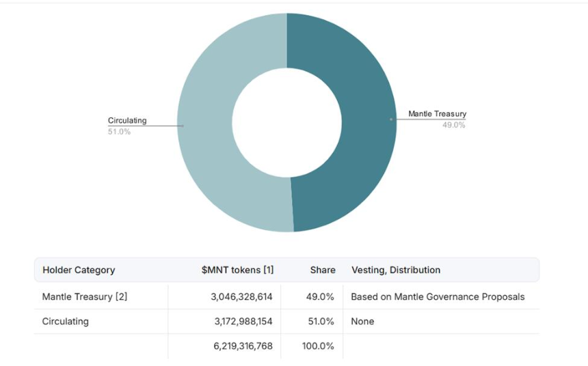Select the 3,046,328,614 token amount cell
The image size is (588, 366).
pos(241,297)
